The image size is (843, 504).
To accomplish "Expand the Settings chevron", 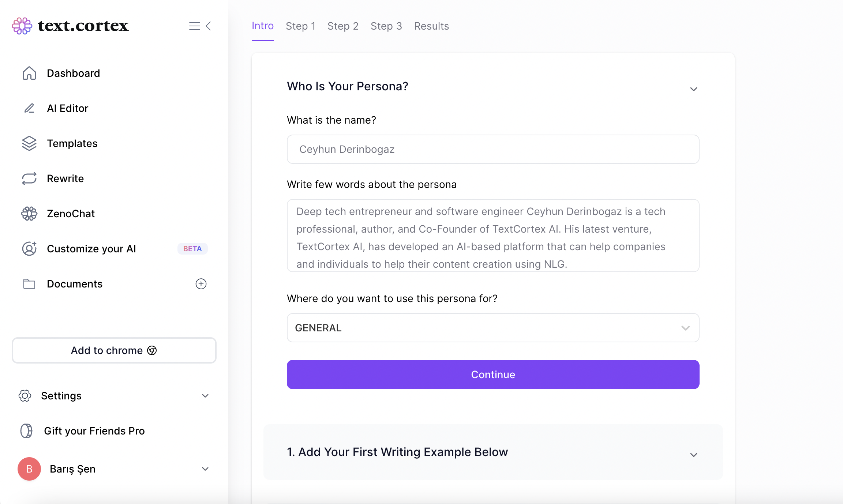I will point(205,396).
